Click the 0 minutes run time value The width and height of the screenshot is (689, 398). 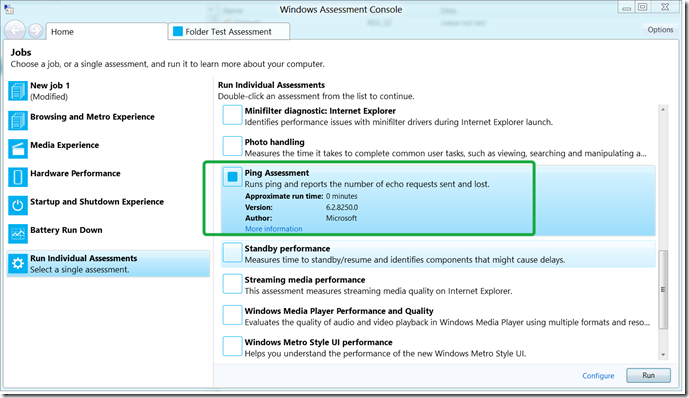coord(341,196)
